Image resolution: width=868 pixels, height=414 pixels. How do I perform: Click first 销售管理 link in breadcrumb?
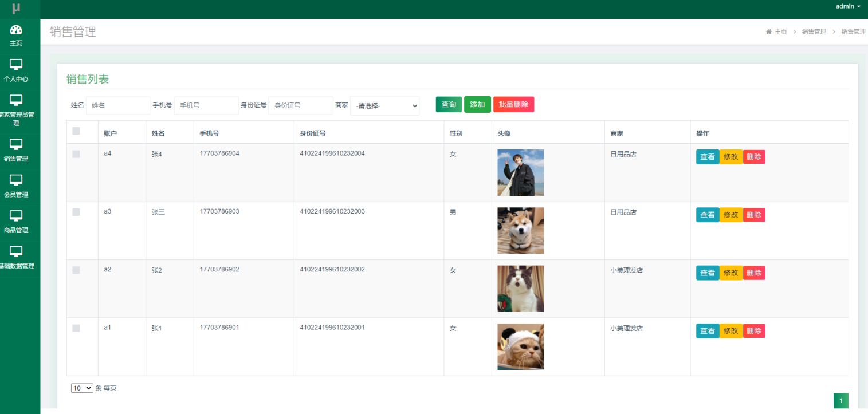(814, 32)
